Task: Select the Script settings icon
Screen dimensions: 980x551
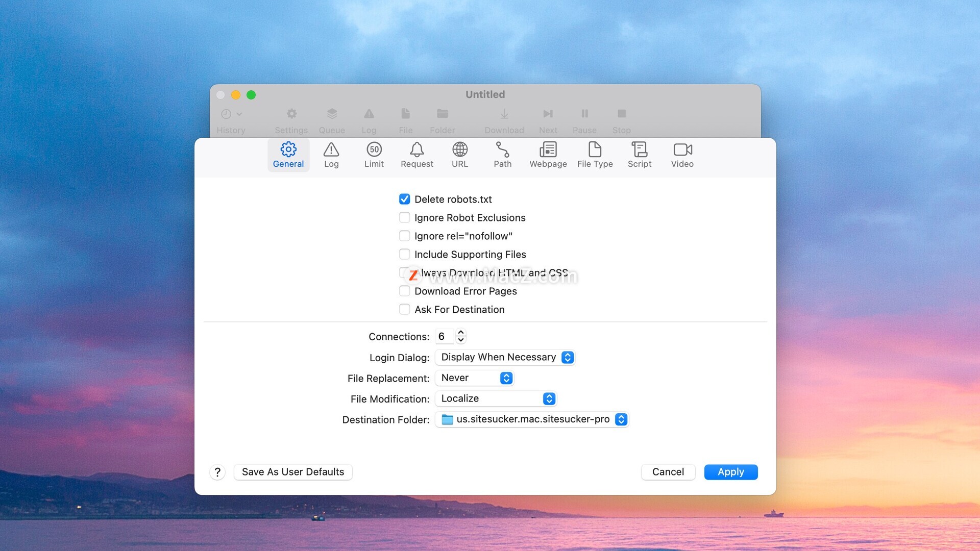Action: coord(640,155)
